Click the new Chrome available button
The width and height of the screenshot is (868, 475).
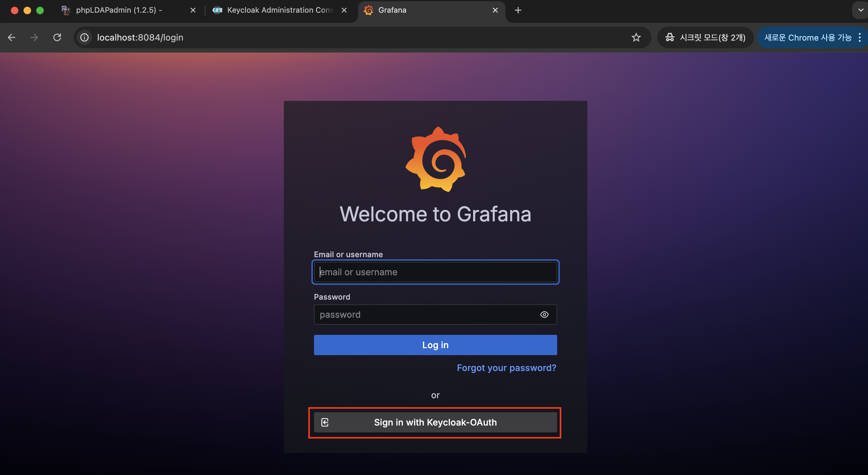point(807,37)
